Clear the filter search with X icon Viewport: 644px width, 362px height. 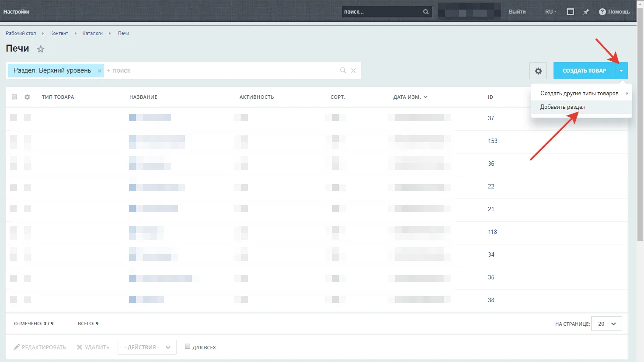(x=353, y=70)
